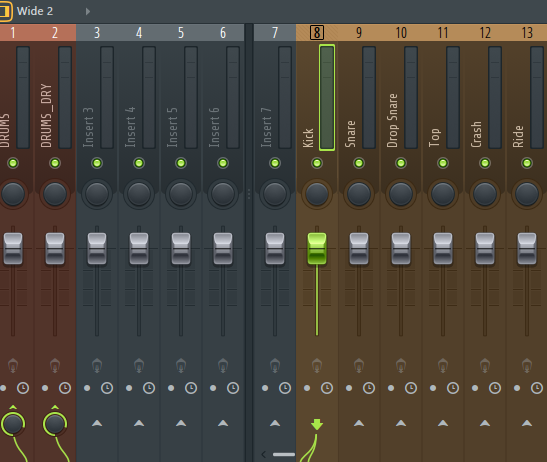Open latency clock on Snare track
The height and width of the screenshot is (462, 547).
pos(369,388)
